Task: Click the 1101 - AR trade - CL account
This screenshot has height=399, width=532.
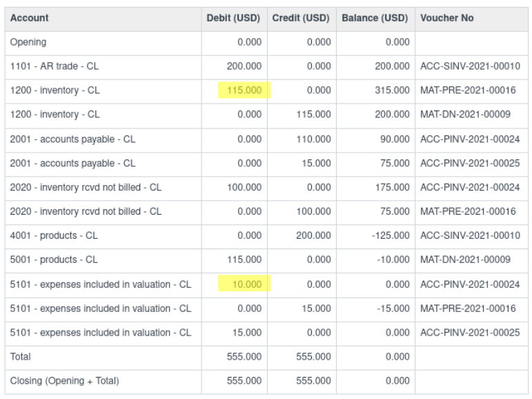Action: pos(55,66)
